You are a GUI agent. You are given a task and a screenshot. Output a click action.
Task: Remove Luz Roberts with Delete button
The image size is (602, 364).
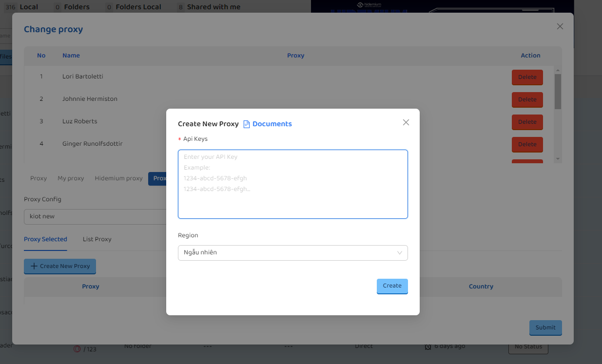coord(527,122)
